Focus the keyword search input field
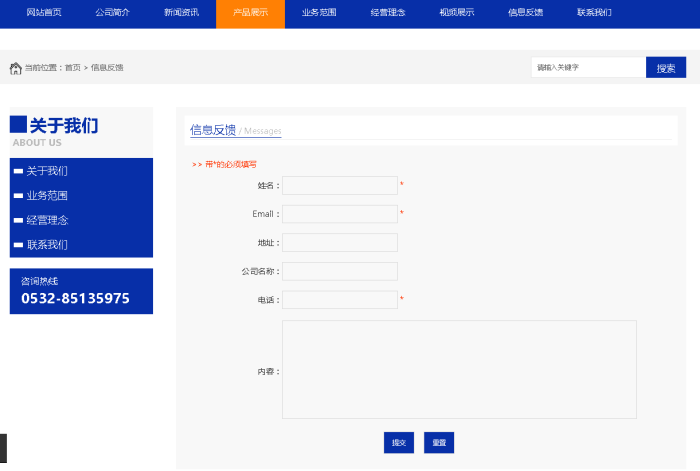This screenshot has width=700, height=471. pyautogui.click(x=588, y=68)
